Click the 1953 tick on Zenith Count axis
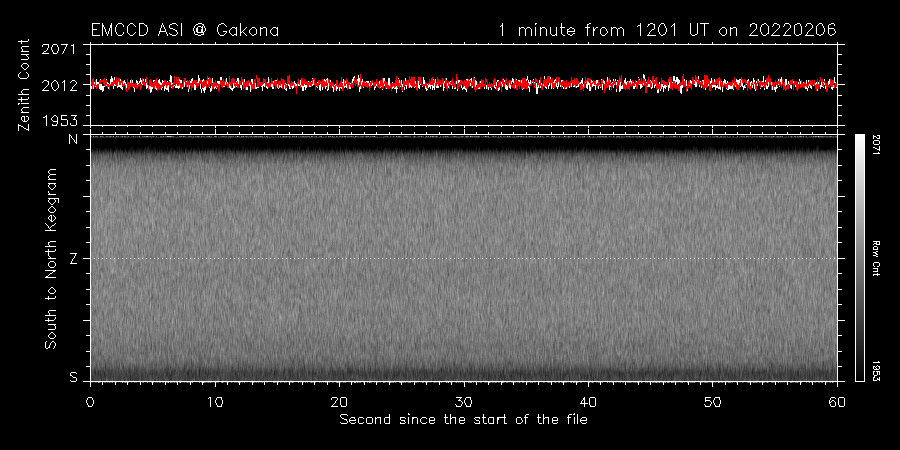This screenshot has width=900, height=450. coord(59,121)
